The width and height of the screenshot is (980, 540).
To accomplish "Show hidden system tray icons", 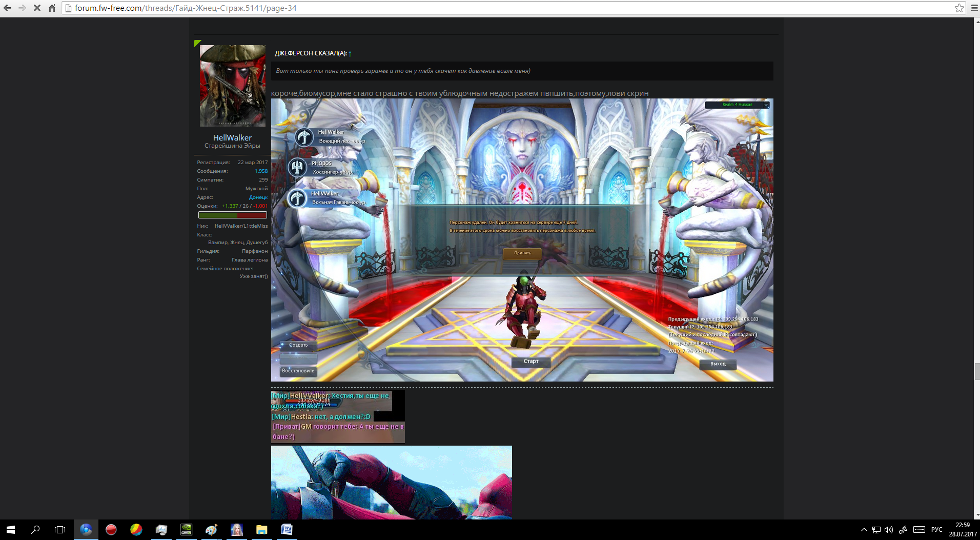I will point(864,530).
